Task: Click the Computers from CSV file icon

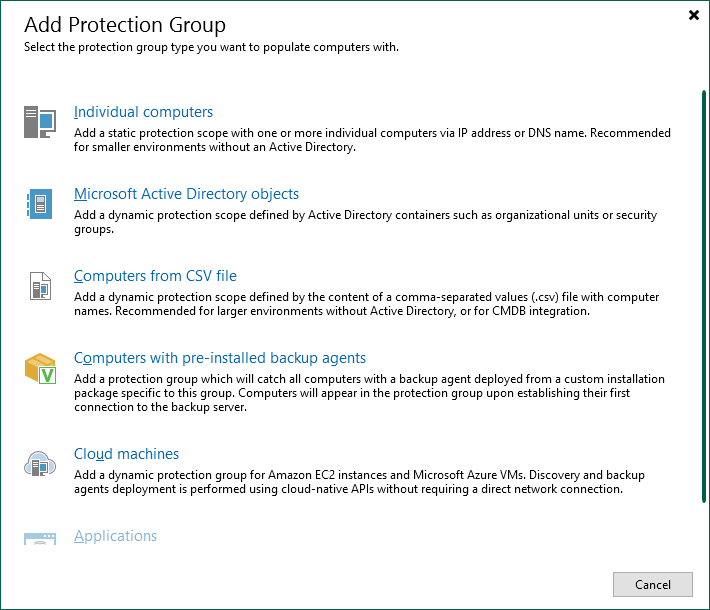Action: click(x=40, y=286)
